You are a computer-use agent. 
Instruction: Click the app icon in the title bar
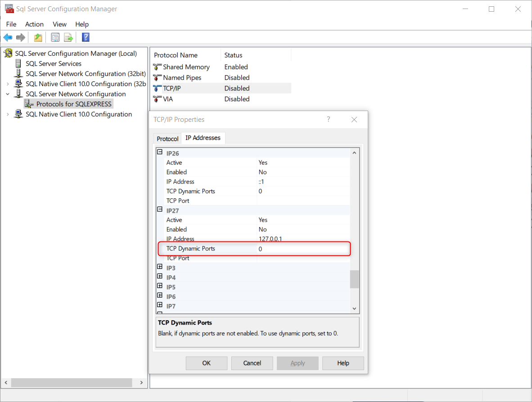coord(9,9)
